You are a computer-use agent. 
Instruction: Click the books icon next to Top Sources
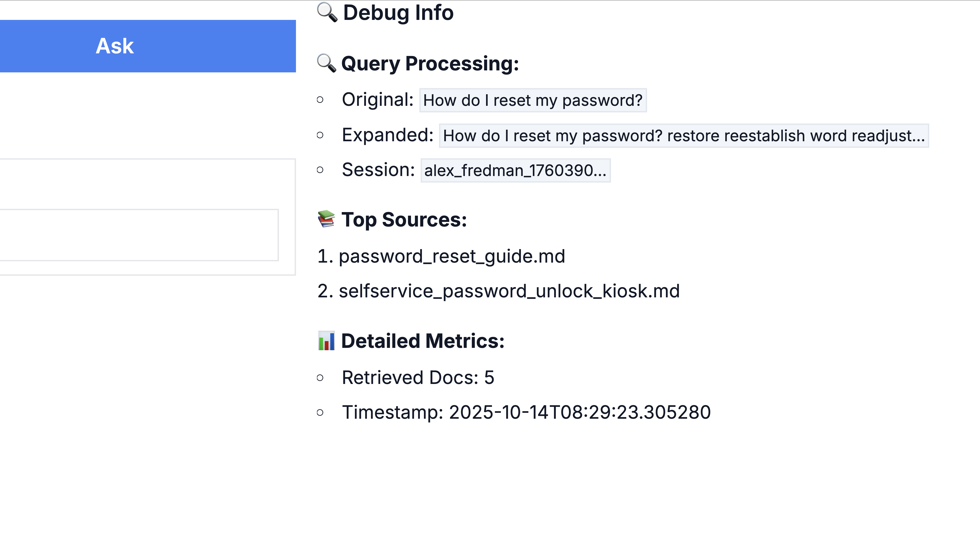(x=326, y=219)
